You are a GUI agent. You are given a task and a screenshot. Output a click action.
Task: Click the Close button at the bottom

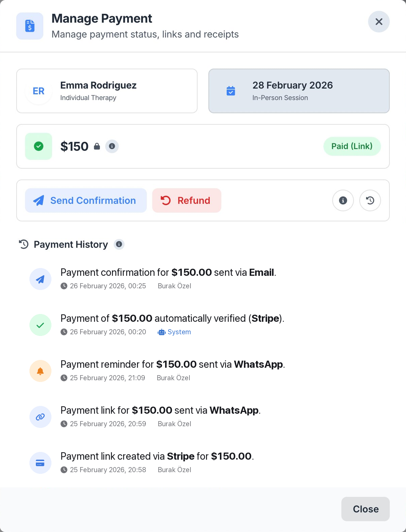365,509
